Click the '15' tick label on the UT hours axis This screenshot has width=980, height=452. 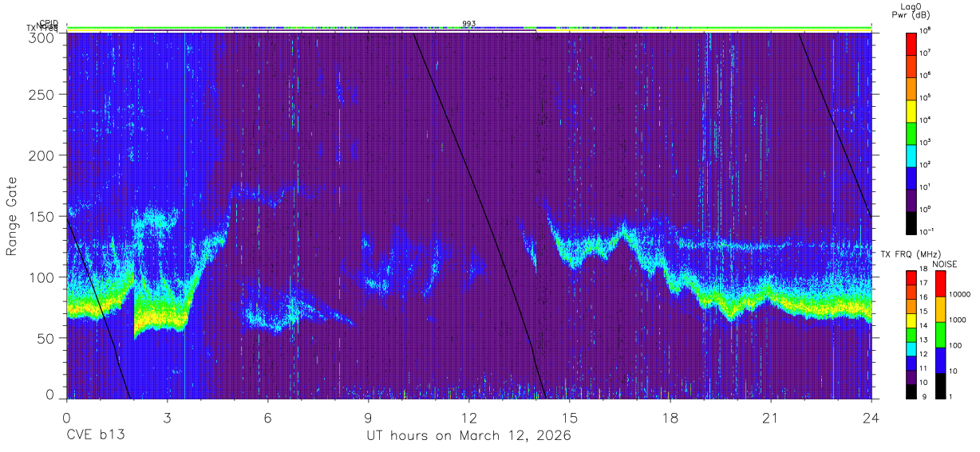(x=570, y=418)
